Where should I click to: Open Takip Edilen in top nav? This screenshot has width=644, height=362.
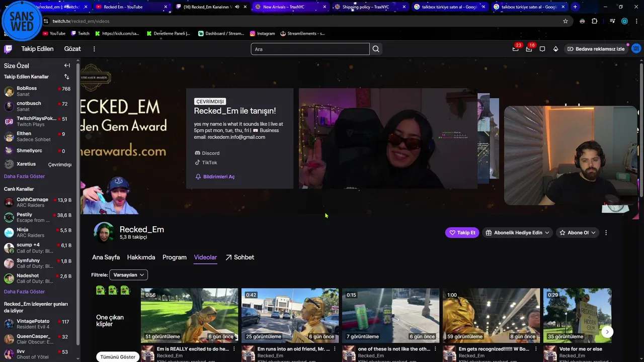click(37, 49)
